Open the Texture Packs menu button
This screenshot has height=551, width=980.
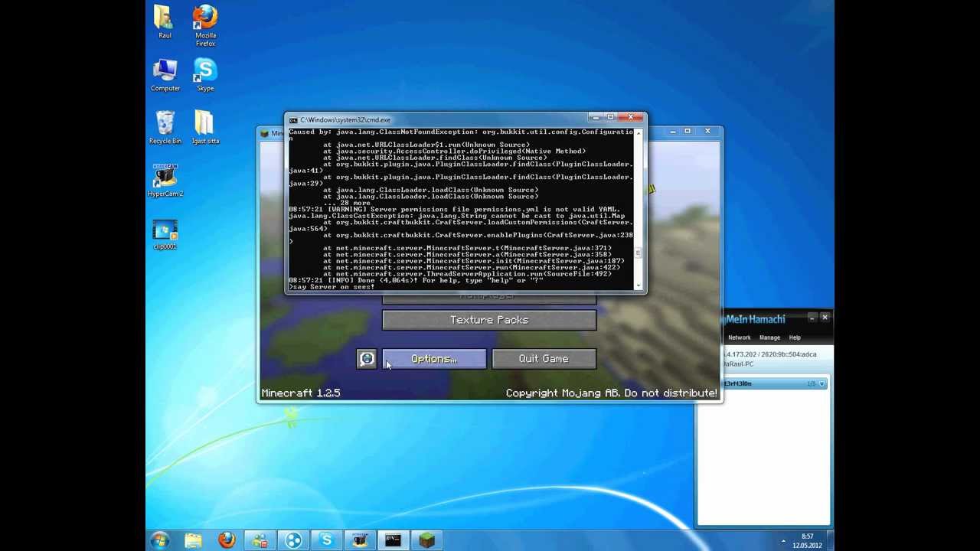tap(489, 320)
